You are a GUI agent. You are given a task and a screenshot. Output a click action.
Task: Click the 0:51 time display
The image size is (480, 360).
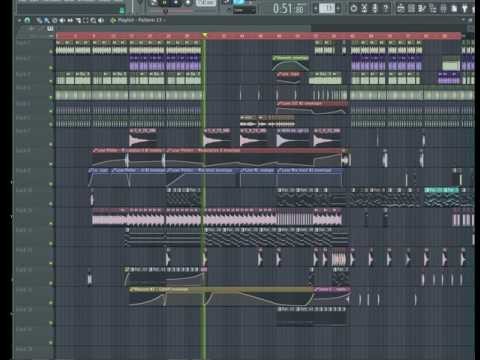288,9
